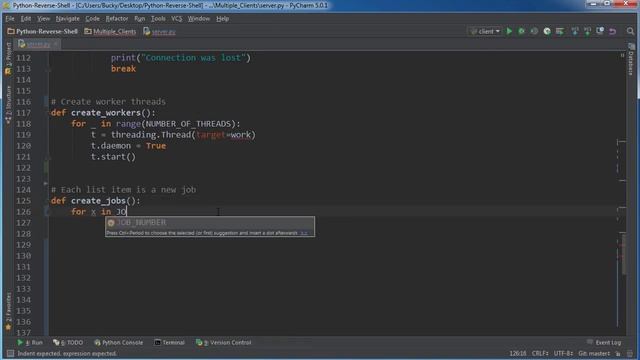Click the cursor position 126:16 indicator
Image resolution: width=640 pixels, height=360 pixels.
518,353
